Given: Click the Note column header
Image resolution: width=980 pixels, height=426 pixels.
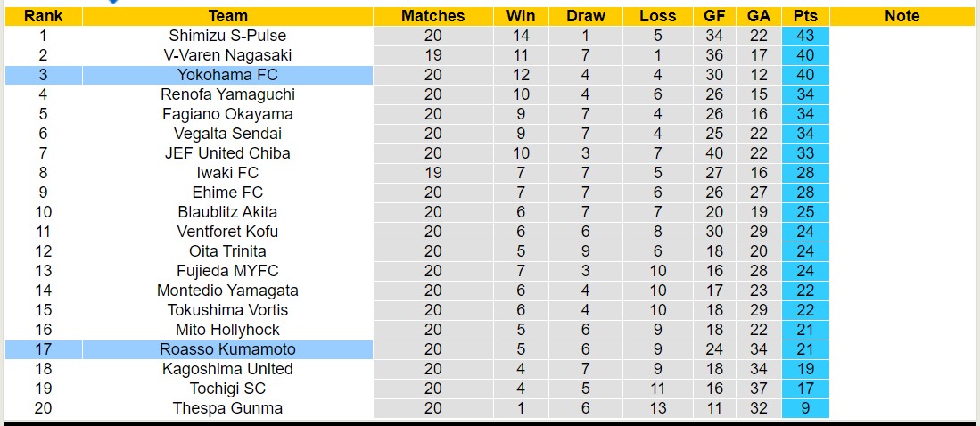Looking at the screenshot, I should (x=902, y=16).
